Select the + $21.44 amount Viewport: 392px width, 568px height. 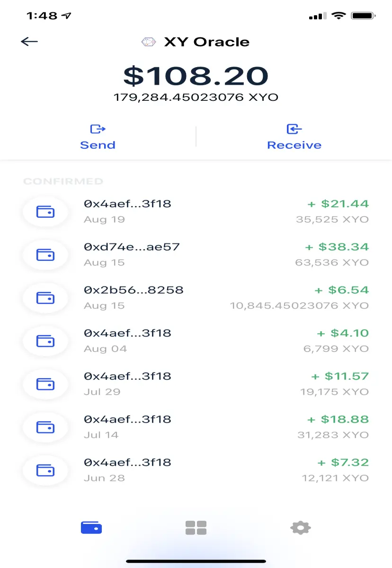click(338, 204)
